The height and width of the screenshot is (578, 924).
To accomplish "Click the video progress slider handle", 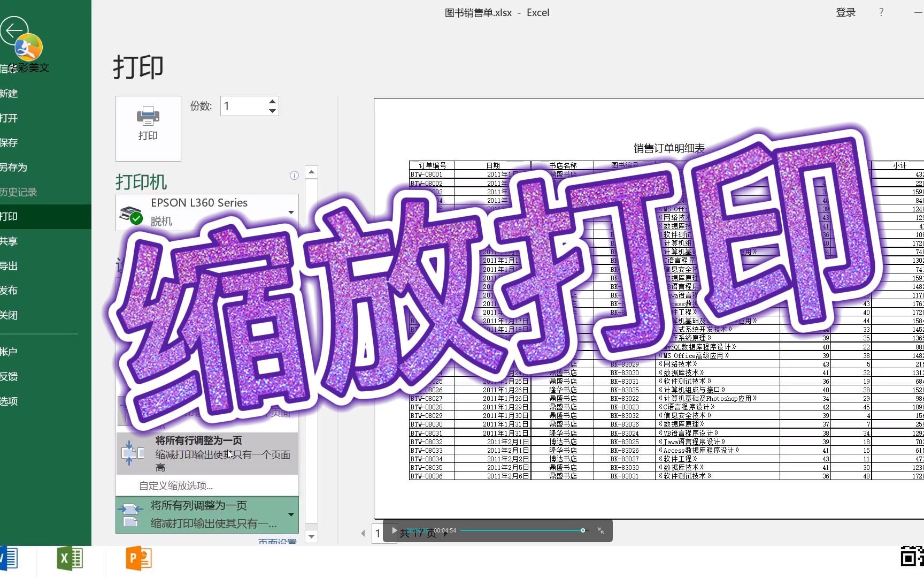I will point(583,530).
